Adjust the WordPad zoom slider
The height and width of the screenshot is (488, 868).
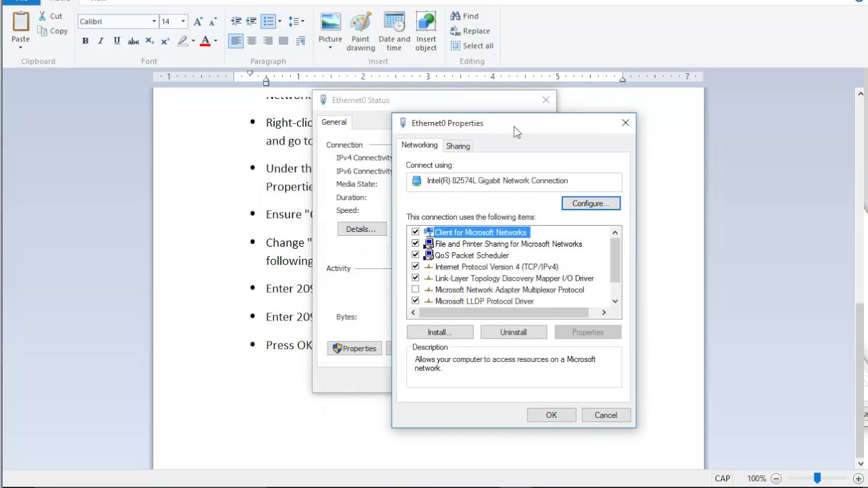pos(817,479)
